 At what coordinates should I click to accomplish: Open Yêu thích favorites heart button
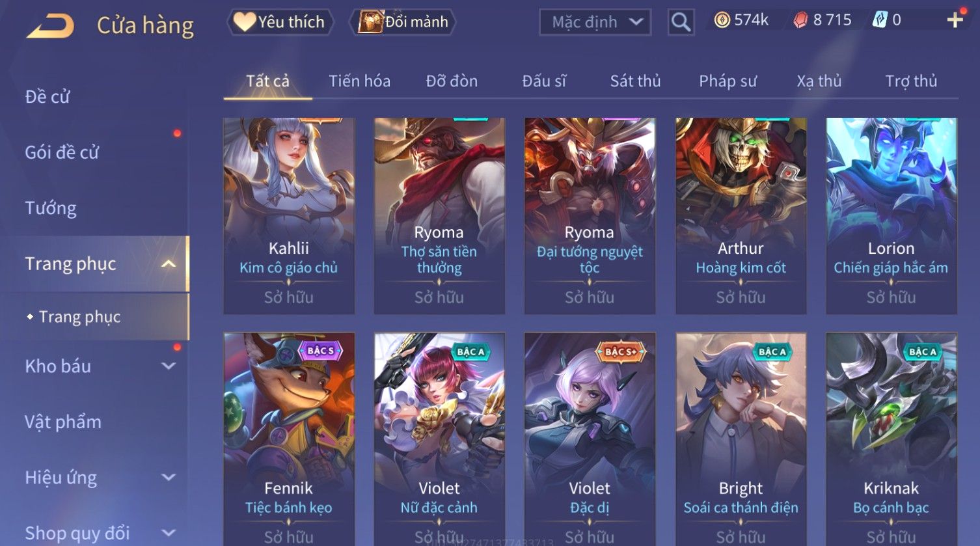[x=280, y=22]
